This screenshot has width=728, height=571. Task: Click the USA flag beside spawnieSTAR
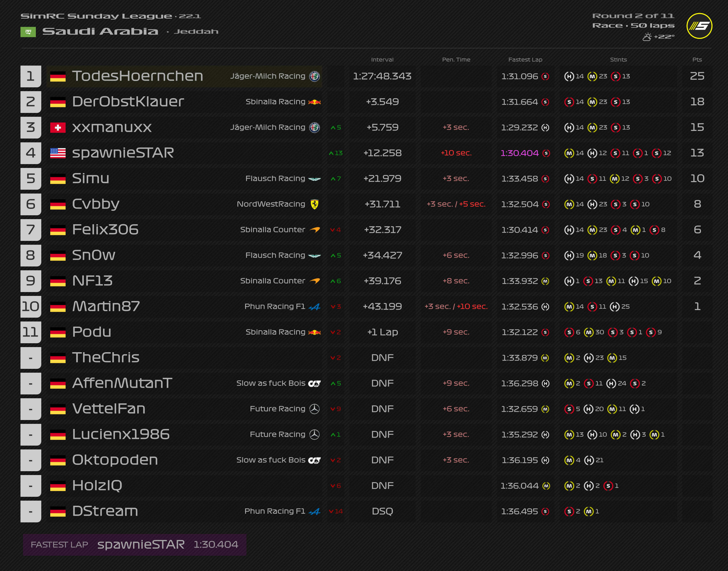[58, 153]
